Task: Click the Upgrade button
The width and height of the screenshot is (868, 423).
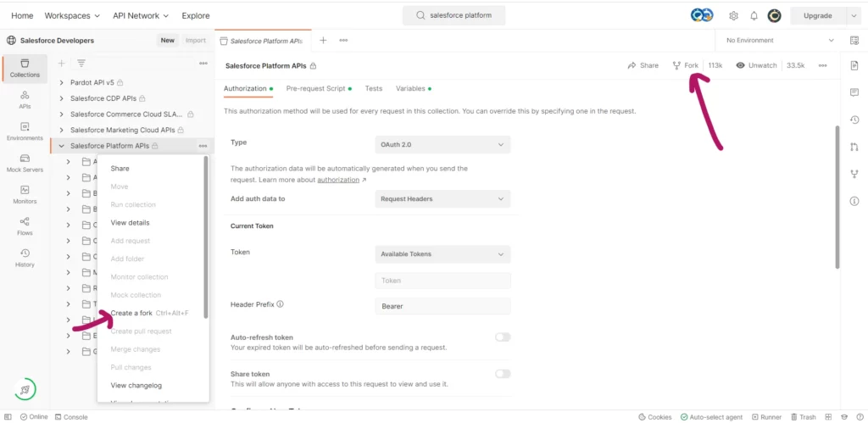Action: tap(818, 15)
